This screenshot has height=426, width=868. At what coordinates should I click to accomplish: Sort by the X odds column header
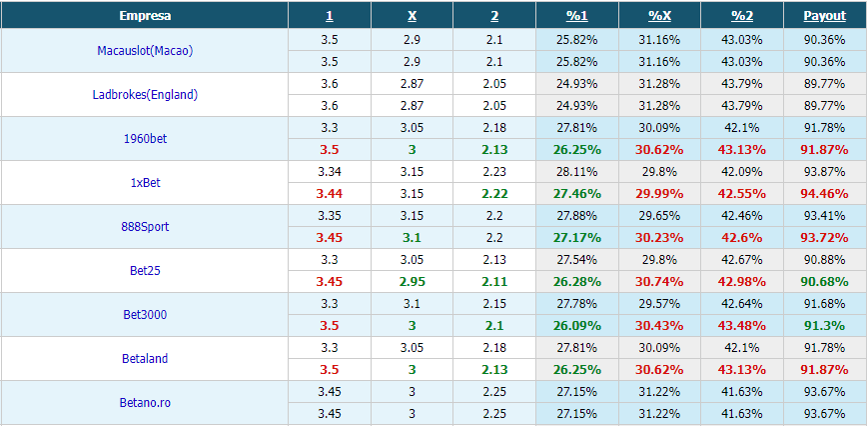pos(412,16)
